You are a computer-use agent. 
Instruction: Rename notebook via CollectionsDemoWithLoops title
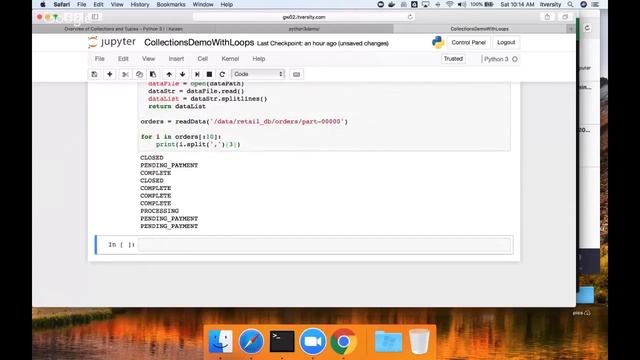pos(199,42)
